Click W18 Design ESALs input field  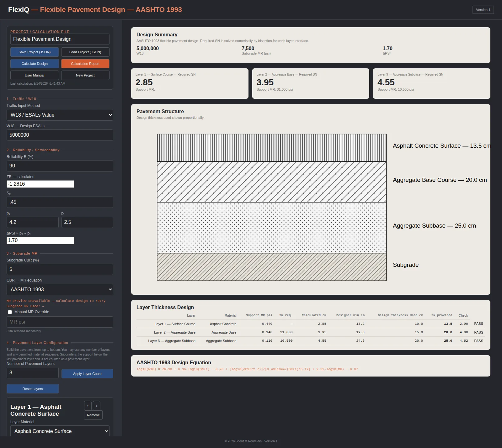pyautogui.click(x=60, y=135)
